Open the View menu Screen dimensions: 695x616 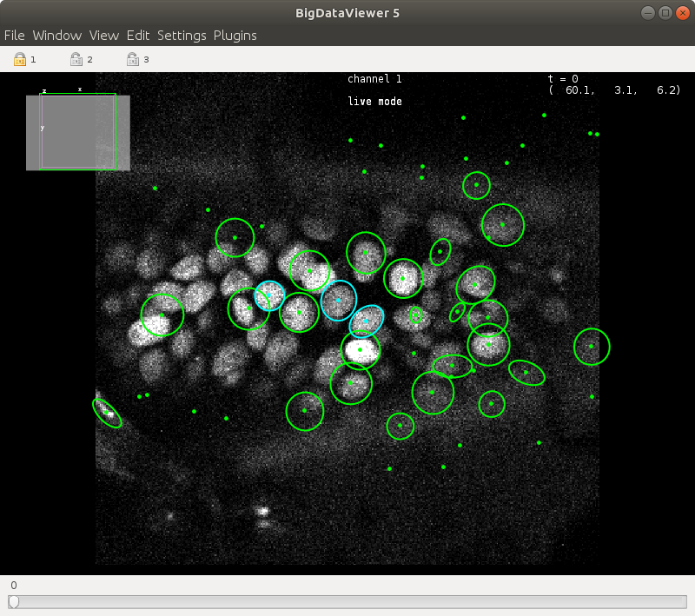click(x=104, y=36)
